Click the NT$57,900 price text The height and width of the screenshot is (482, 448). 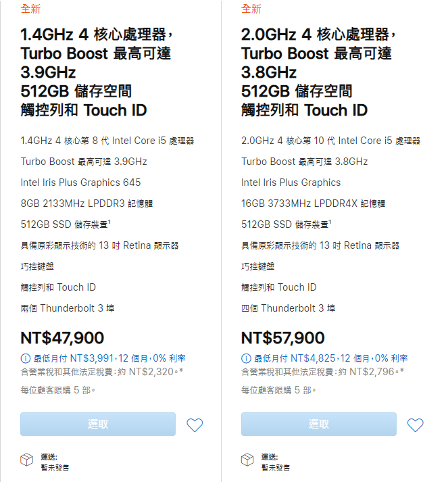283,338
